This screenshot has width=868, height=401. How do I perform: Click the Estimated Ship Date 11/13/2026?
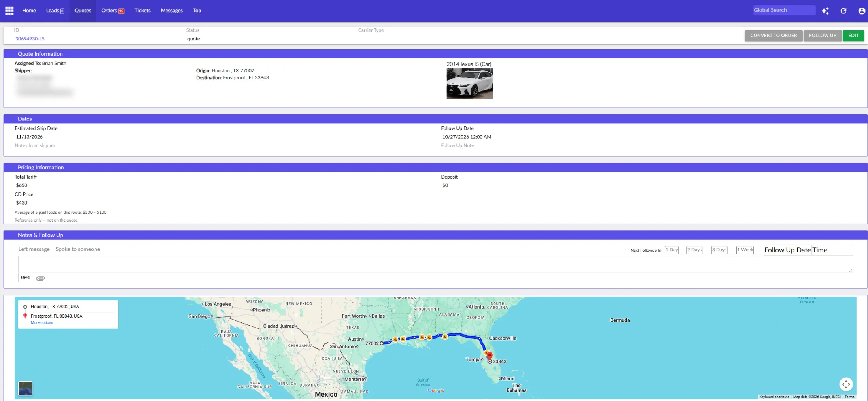tap(29, 137)
